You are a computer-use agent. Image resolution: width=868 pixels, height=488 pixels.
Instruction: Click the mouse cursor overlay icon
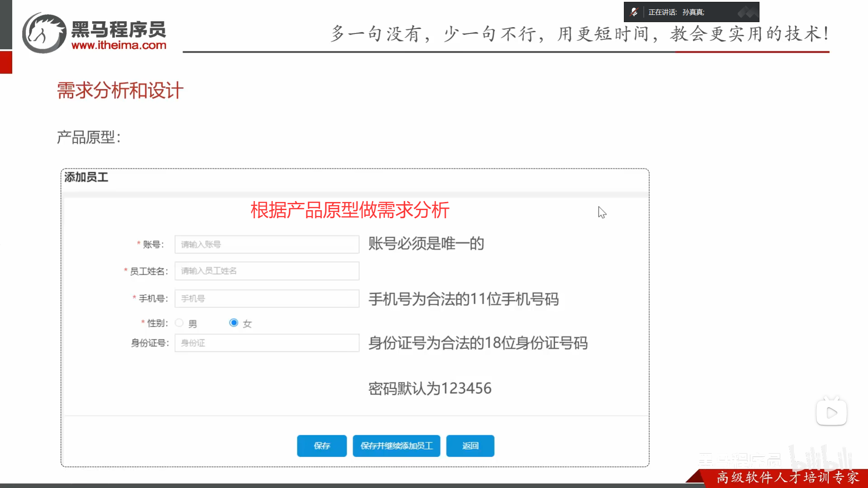coord(602,212)
